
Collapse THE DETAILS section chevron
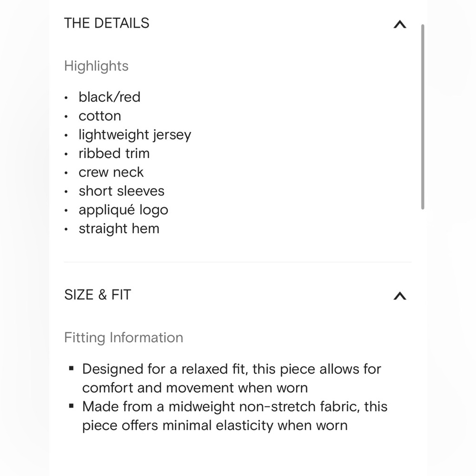400,24
